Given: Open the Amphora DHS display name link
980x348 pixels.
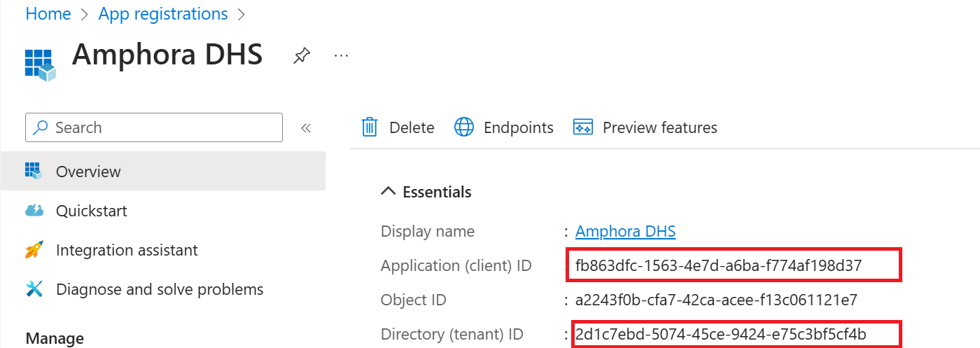Looking at the screenshot, I should point(625,231).
